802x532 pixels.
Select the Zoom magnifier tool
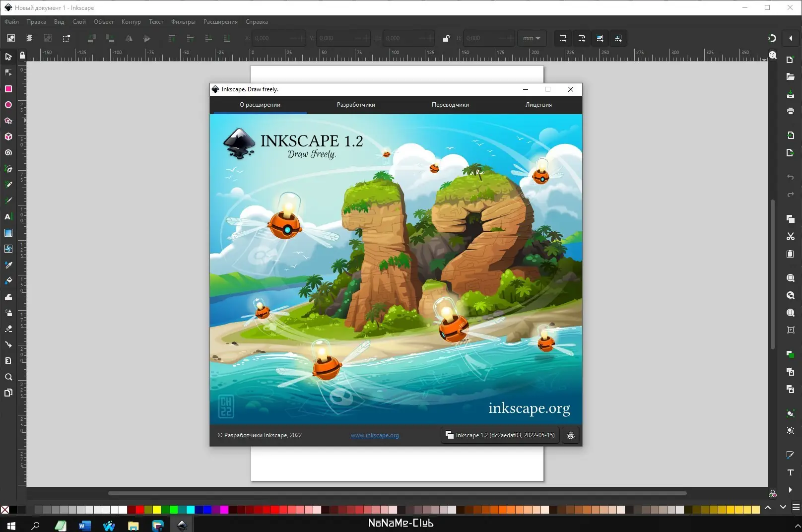click(x=8, y=377)
